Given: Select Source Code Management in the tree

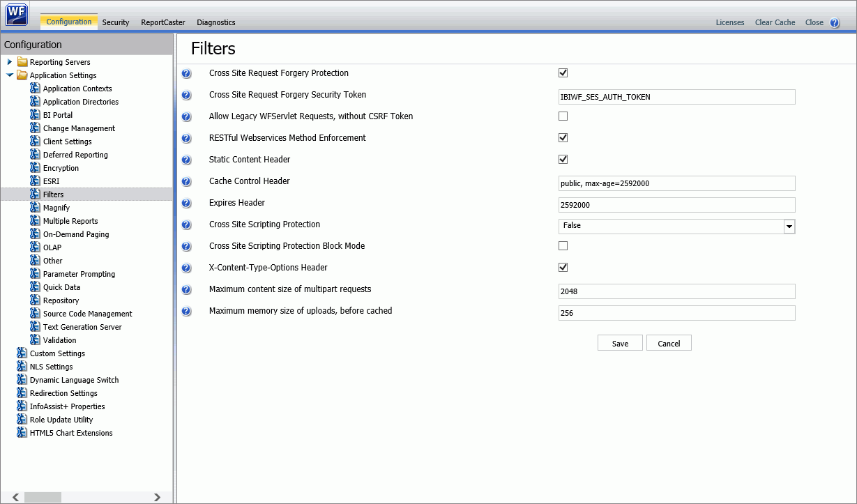Looking at the screenshot, I should tap(88, 314).
